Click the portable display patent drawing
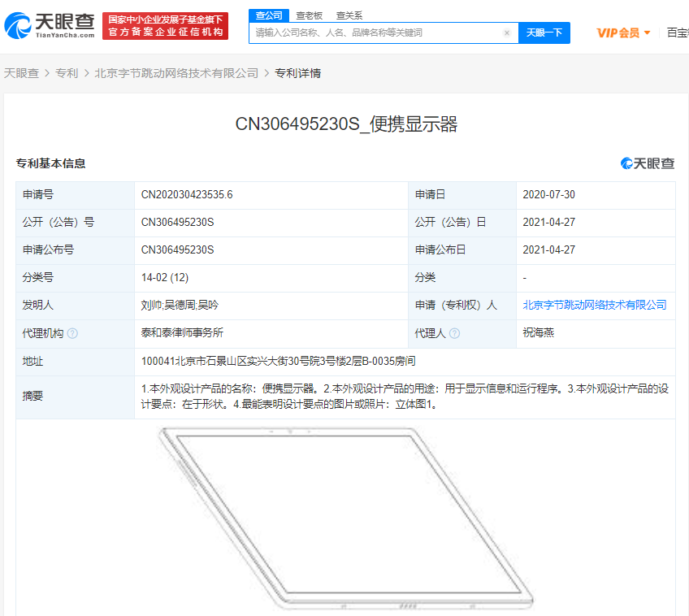 point(346,518)
